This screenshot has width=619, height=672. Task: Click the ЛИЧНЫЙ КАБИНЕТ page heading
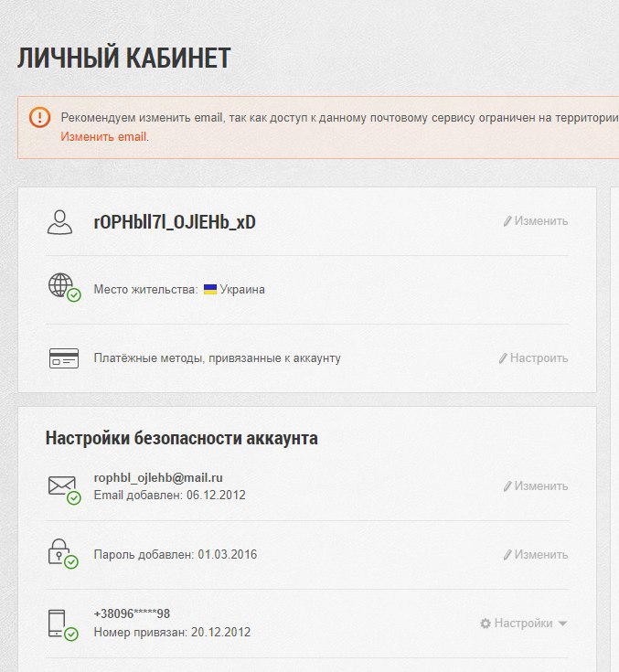click(124, 58)
